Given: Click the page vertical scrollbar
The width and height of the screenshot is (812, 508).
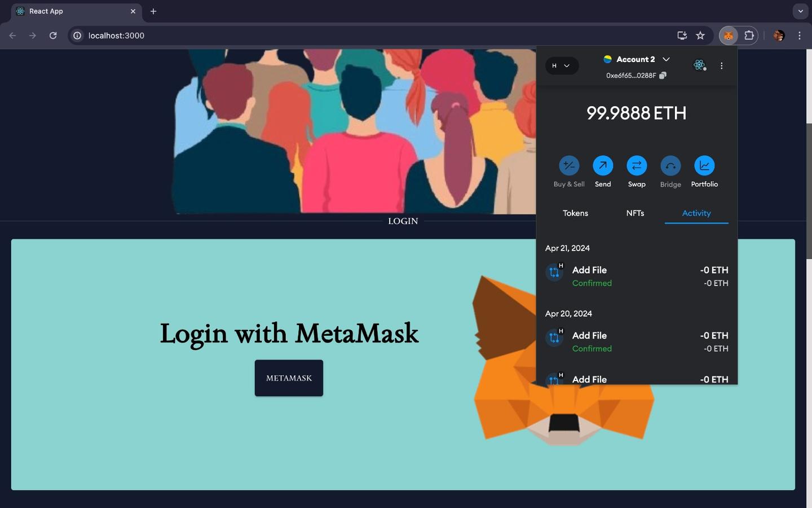Looking at the screenshot, I should pos(809,192).
